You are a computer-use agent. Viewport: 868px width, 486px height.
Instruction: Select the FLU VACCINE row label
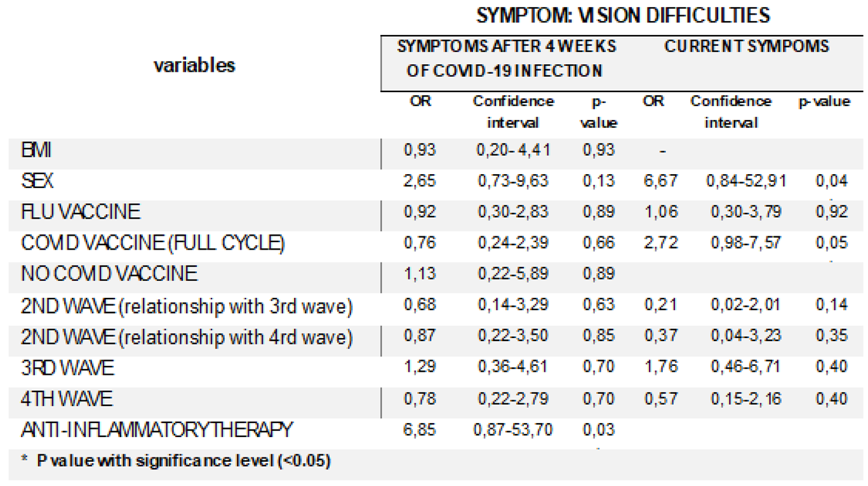click(x=81, y=212)
